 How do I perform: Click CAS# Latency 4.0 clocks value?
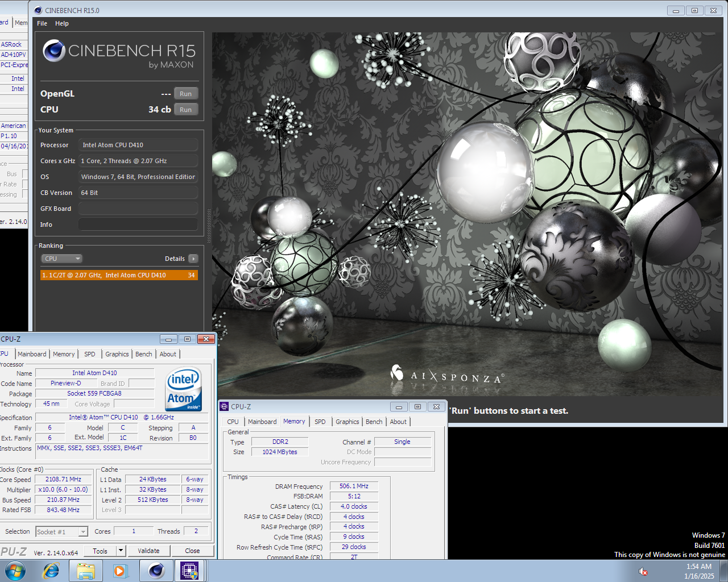click(x=354, y=506)
